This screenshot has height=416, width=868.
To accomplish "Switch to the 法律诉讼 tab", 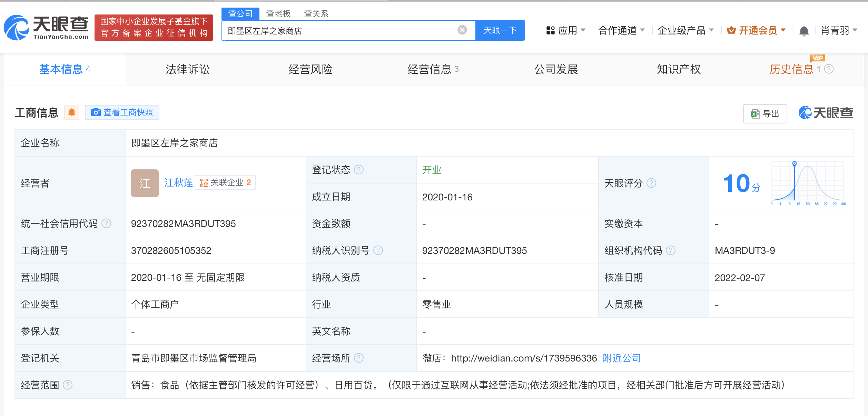I will tap(188, 69).
